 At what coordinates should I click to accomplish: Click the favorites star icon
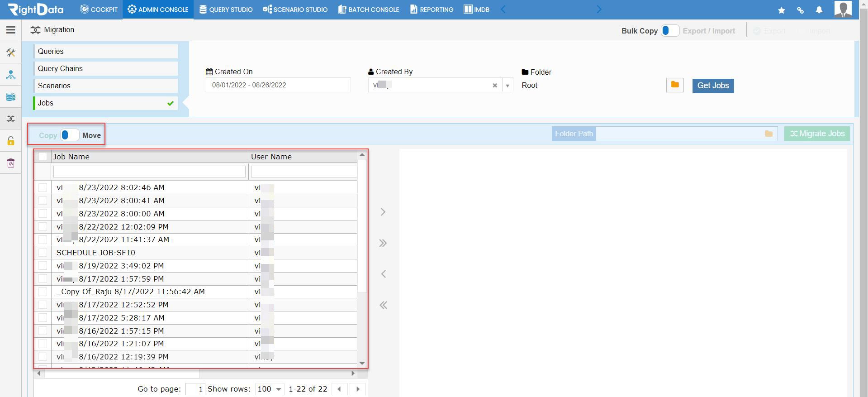coord(782,10)
